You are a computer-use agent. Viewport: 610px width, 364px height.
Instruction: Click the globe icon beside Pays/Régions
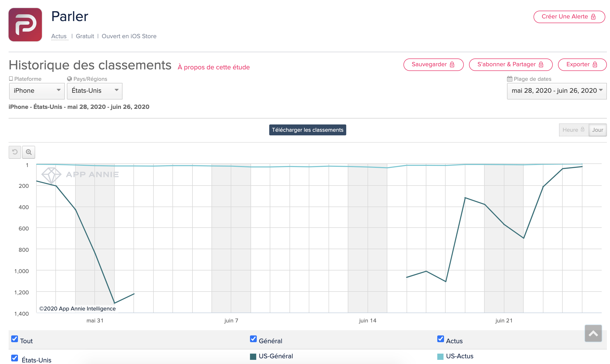coord(69,79)
